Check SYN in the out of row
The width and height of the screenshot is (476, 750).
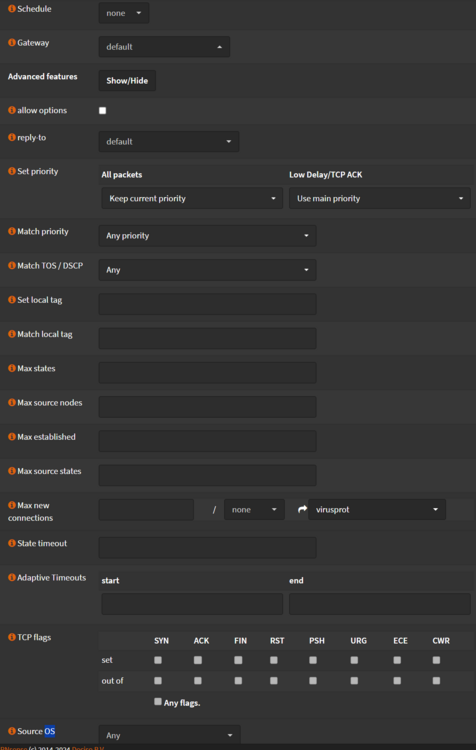tap(158, 681)
